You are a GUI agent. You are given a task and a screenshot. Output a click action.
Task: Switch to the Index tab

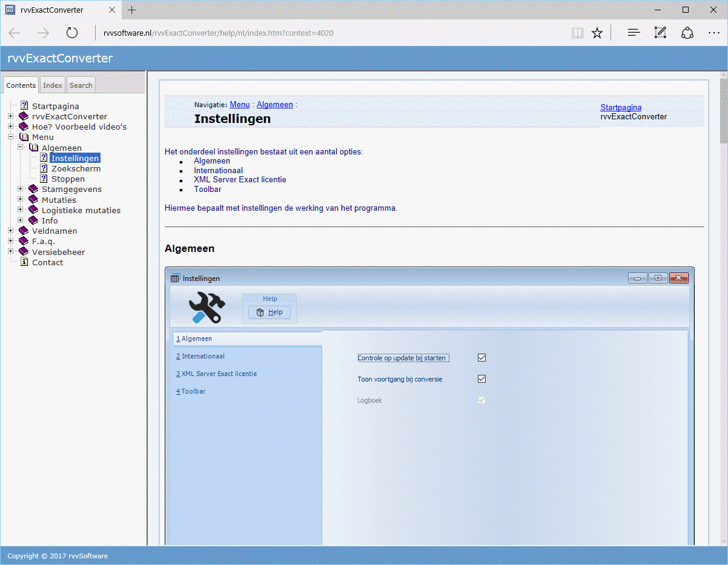click(x=53, y=85)
